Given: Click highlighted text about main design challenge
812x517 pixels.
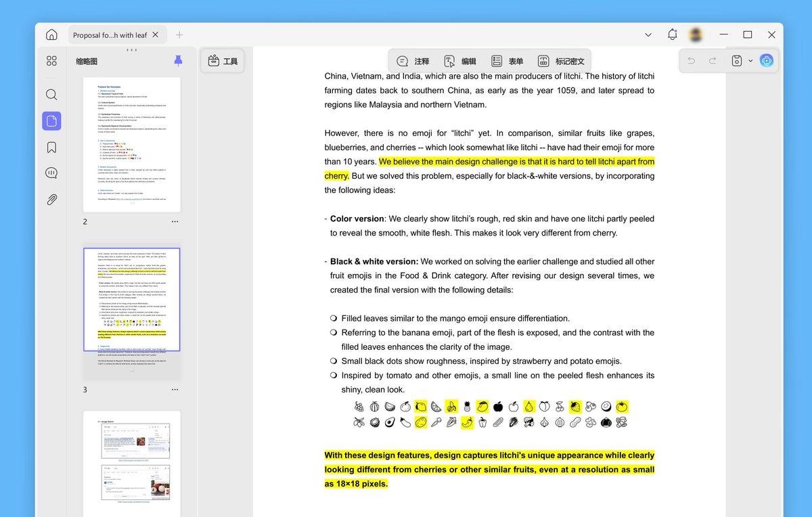Looking at the screenshot, I should (490, 168).
